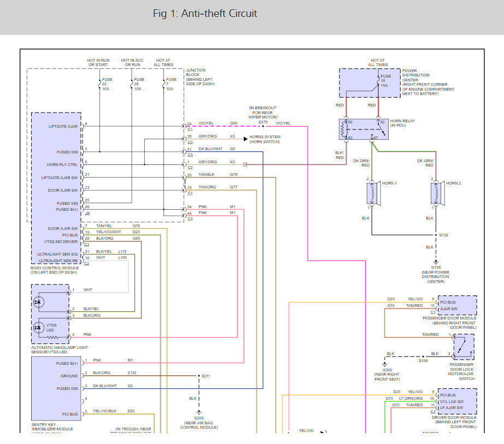Click the FUSE 18 15A label
This screenshot has width=504, height=444.
pos(386,81)
